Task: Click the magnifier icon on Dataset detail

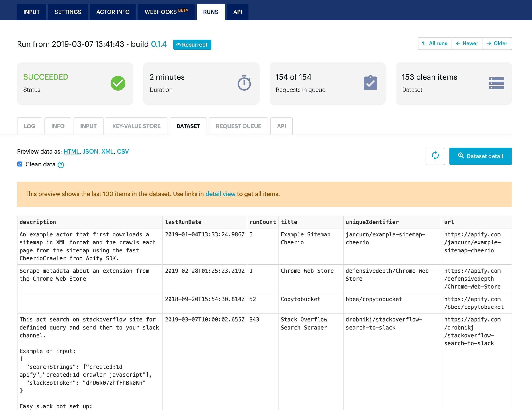Action: tap(461, 156)
